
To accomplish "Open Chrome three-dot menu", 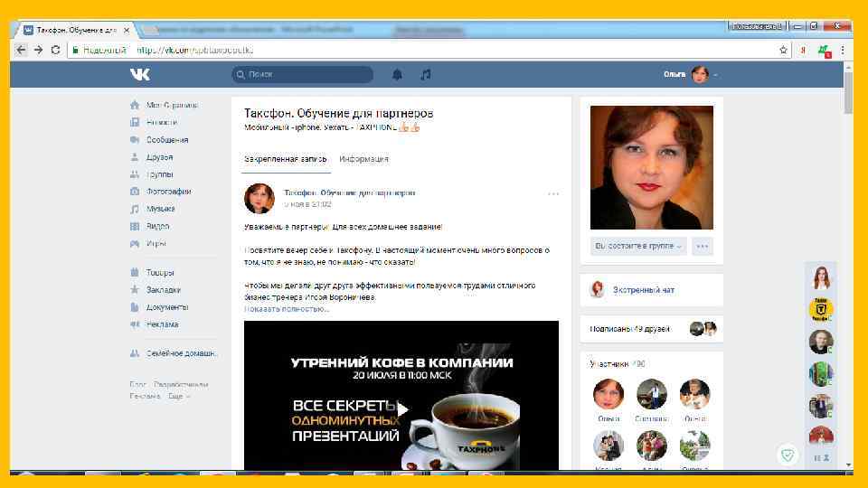I will tap(843, 50).
